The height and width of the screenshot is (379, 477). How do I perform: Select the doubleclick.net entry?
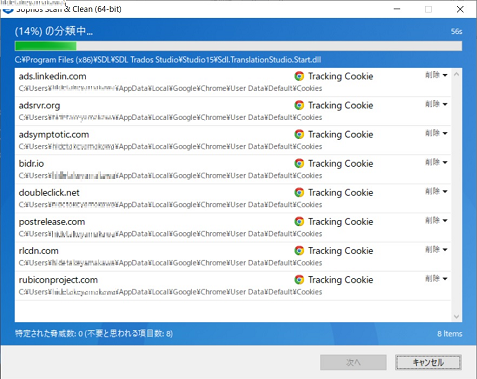233,198
